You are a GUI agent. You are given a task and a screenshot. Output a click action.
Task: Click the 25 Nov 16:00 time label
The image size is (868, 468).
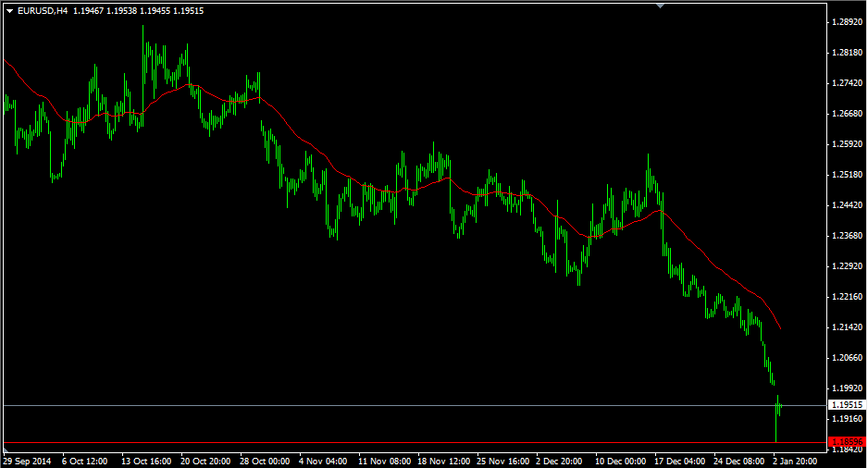point(502,461)
